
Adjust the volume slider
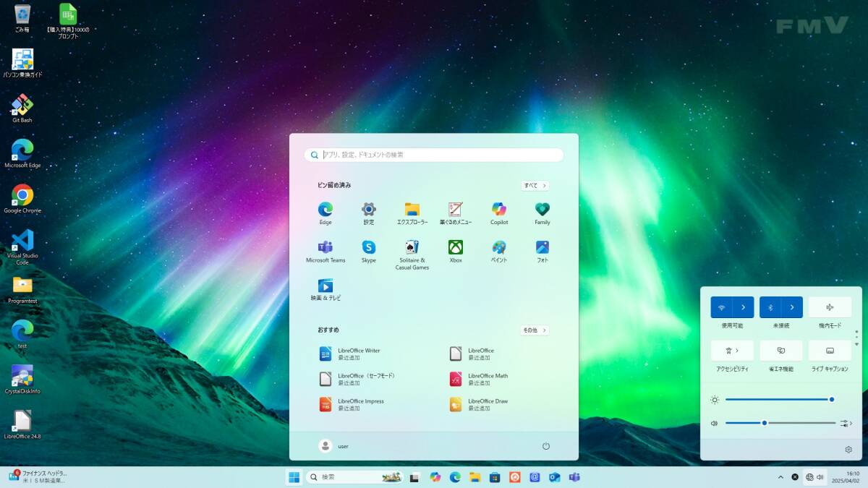[x=780, y=423]
